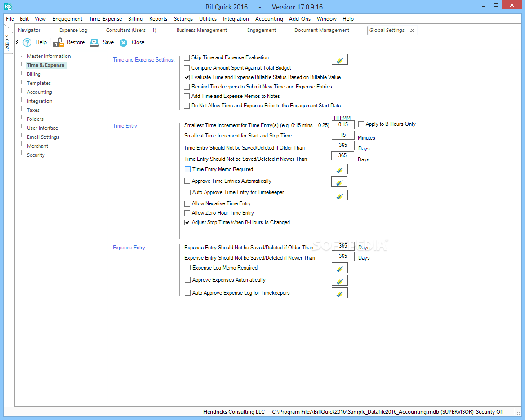The width and height of the screenshot is (525, 420).
Task: Select Accounting in settings tree
Action: click(x=40, y=93)
